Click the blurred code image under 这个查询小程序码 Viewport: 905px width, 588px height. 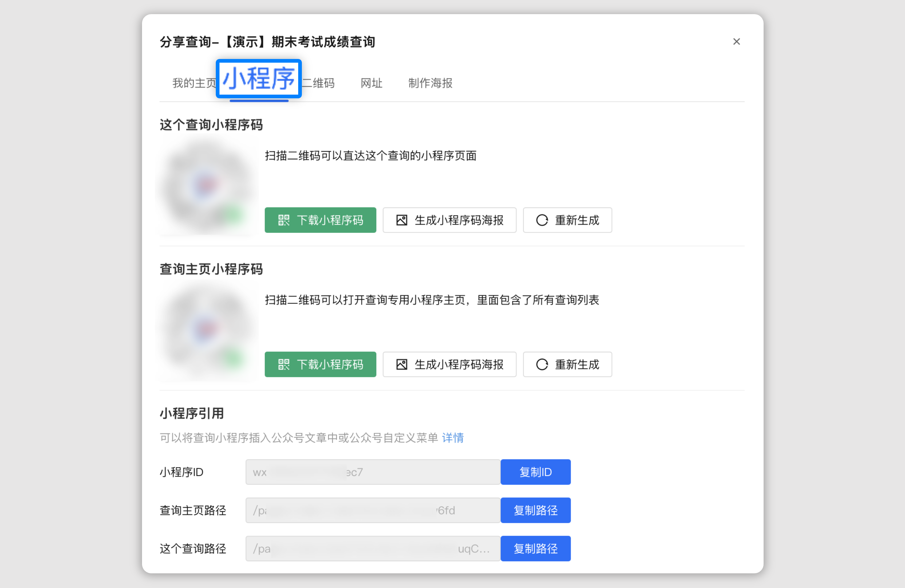(207, 186)
